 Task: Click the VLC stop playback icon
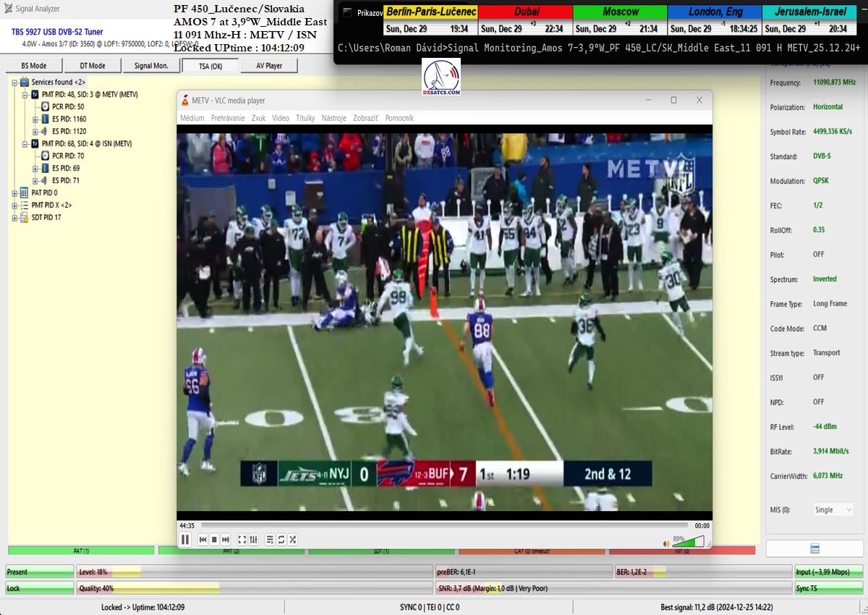(x=214, y=540)
